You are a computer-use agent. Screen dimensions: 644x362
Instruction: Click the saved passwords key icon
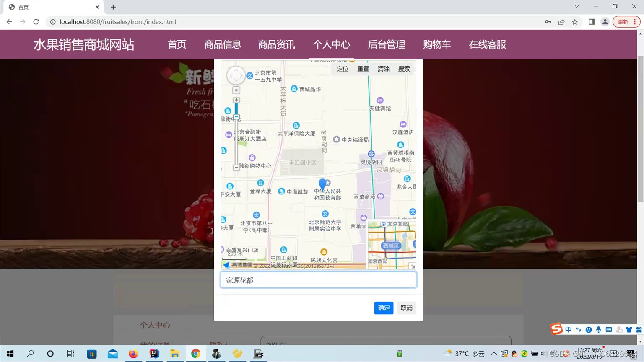(548, 22)
